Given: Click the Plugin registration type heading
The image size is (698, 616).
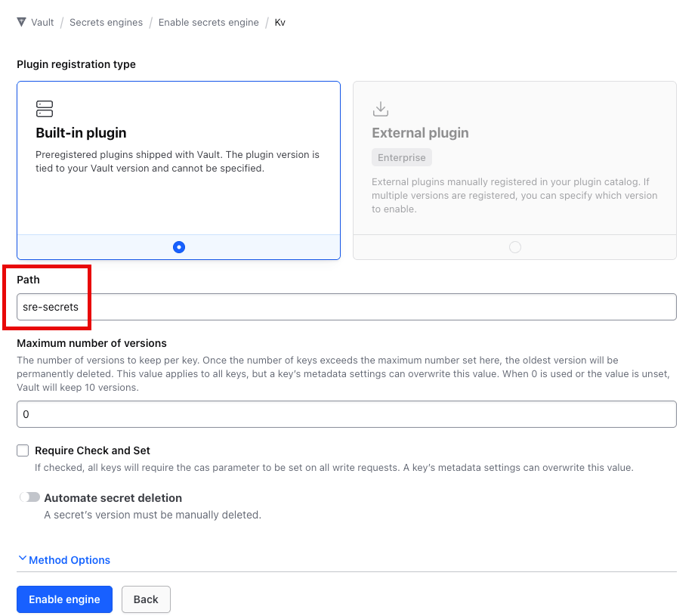Looking at the screenshot, I should coord(76,64).
